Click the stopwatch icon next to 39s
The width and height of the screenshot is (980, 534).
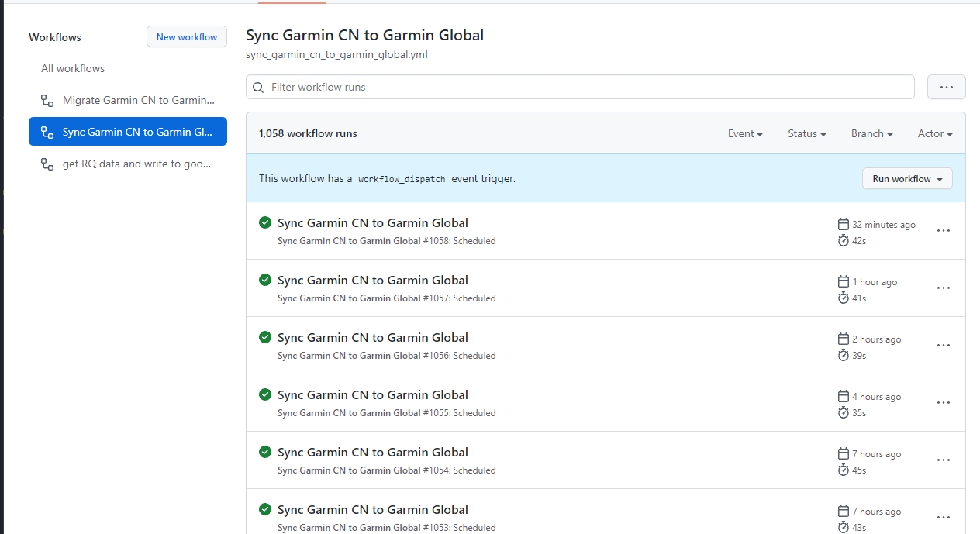(x=844, y=355)
